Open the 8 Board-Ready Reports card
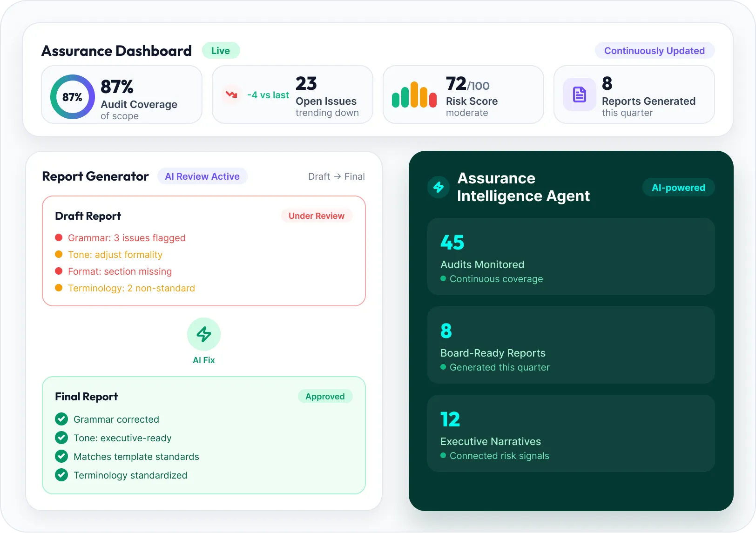 click(571, 345)
